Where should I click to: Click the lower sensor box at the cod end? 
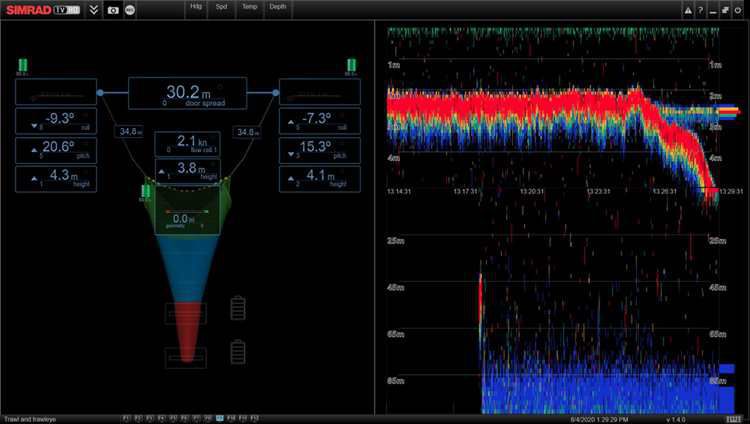tap(186, 358)
